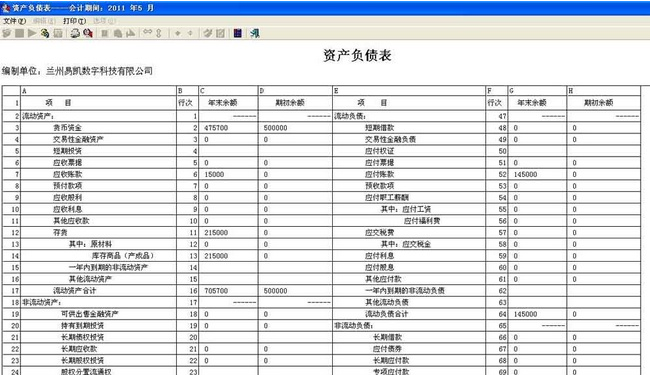Select the 475700 value cell
651x375 pixels.
coord(228,128)
